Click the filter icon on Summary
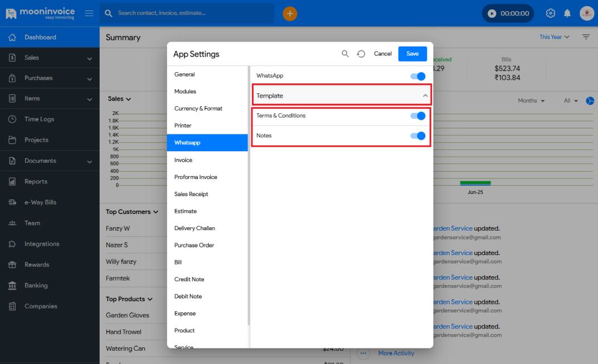The width and height of the screenshot is (598, 364). (x=586, y=37)
